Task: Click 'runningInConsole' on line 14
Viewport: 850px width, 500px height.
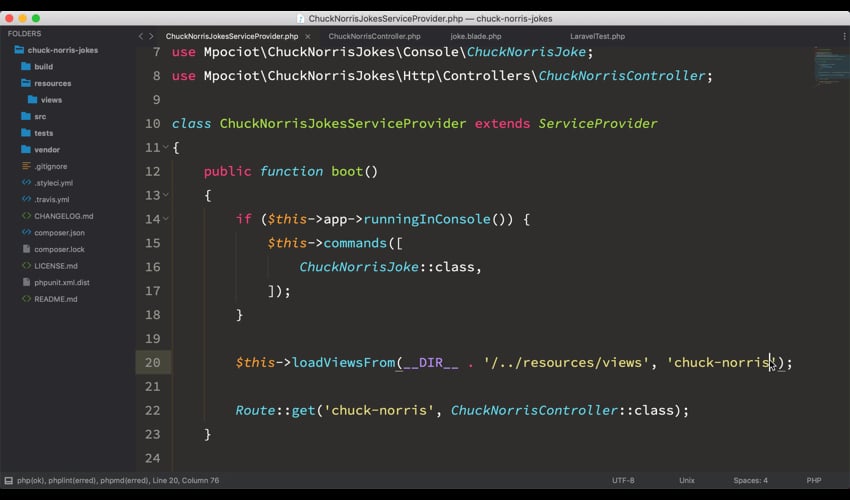Action: (x=427, y=219)
